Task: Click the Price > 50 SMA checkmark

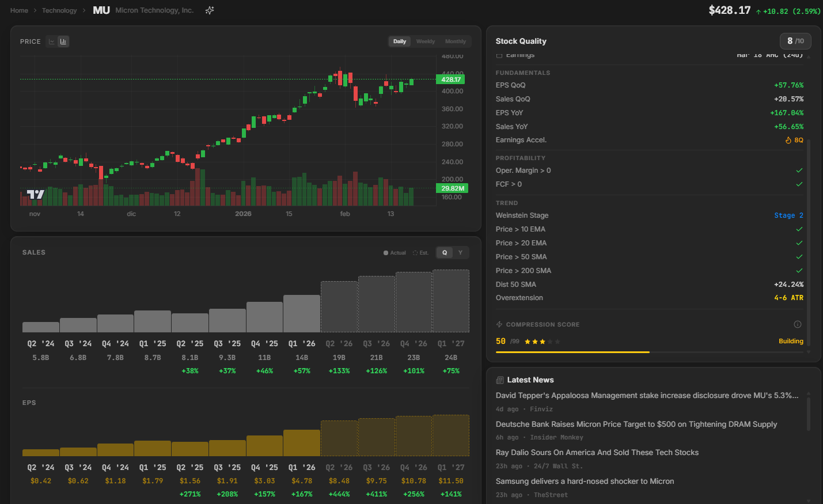Action: 799,257
